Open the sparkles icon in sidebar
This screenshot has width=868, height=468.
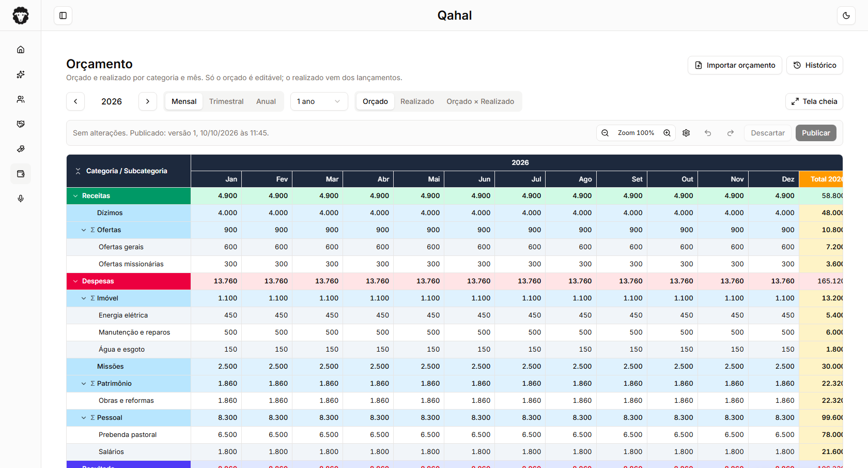[x=21, y=74]
